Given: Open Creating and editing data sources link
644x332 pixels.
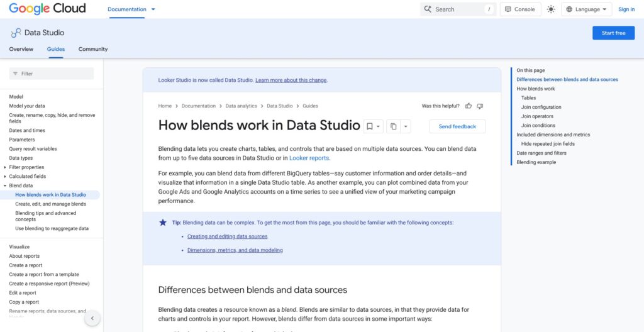Looking at the screenshot, I should [x=227, y=236].
